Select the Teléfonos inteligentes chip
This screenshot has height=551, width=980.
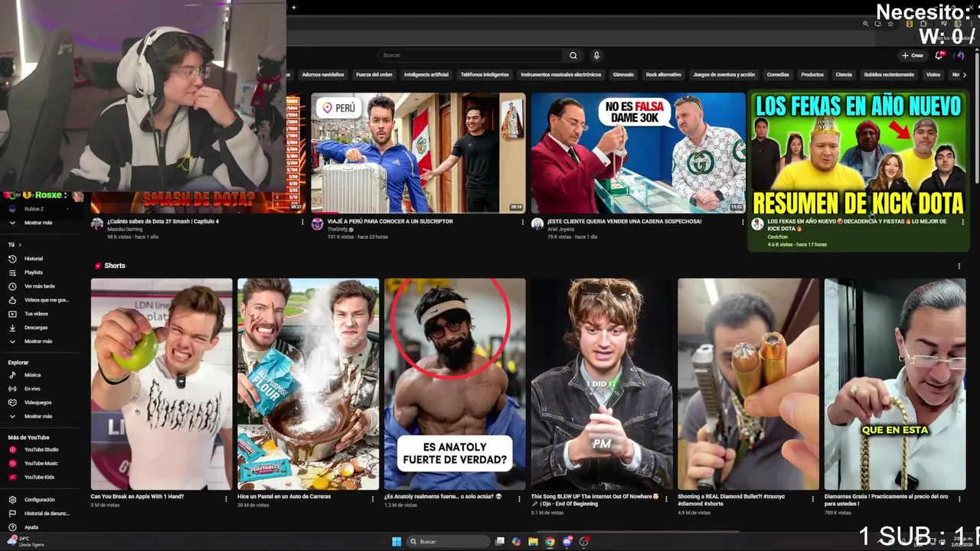(x=485, y=75)
